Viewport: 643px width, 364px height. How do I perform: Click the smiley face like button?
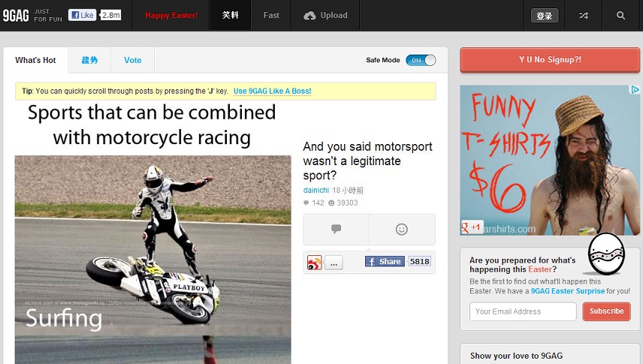click(x=402, y=229)
